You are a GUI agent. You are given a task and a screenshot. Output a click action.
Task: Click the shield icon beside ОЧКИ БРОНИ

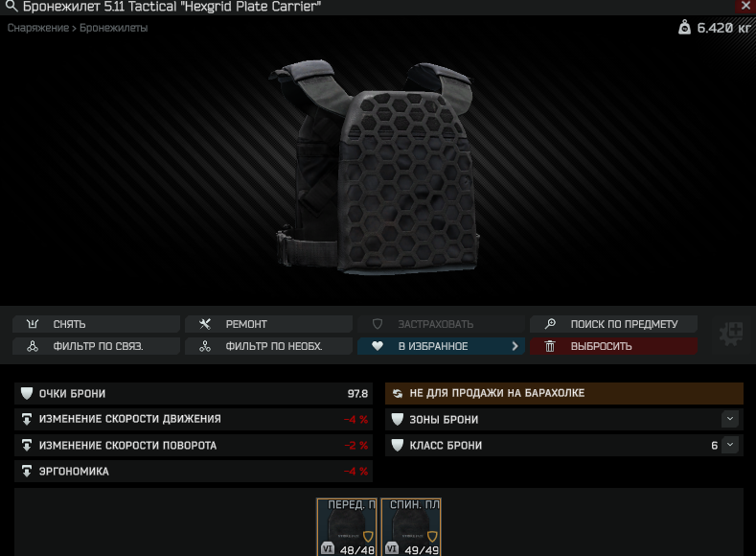tap(27, 393)
